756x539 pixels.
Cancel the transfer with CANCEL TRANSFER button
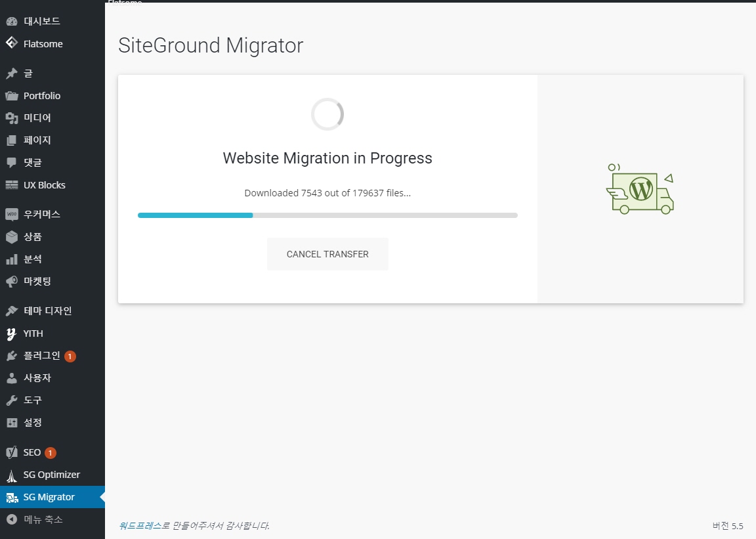tap(327, 254)
